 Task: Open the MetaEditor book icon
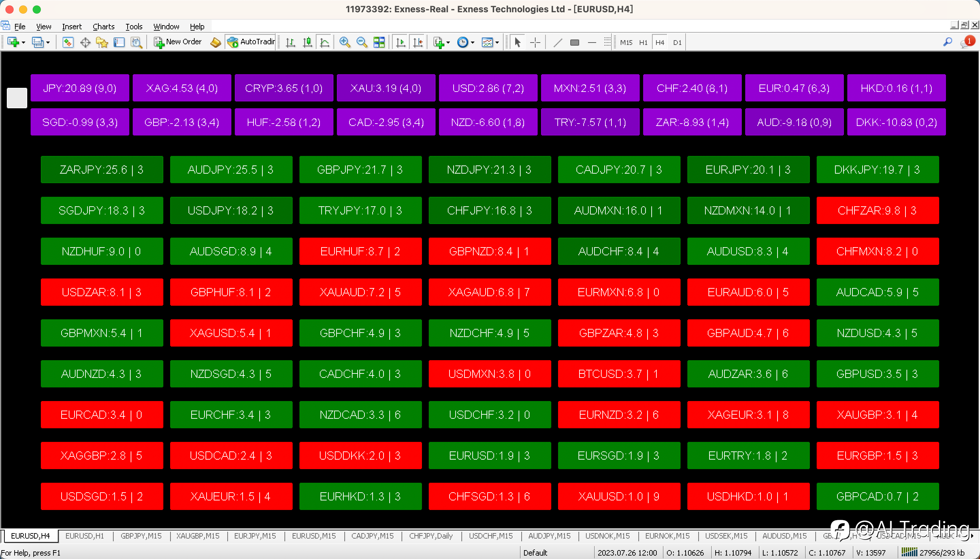click(x=216, y=42)
